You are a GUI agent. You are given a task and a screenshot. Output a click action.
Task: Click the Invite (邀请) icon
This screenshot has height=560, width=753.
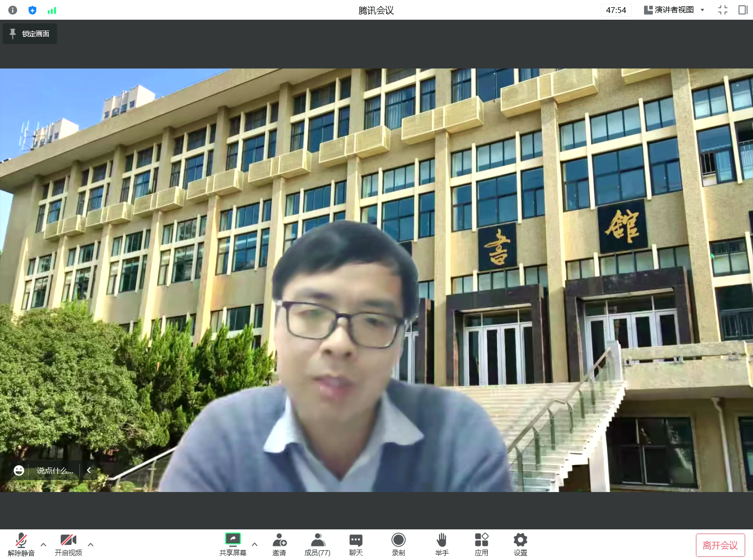(x=279, y=544)
